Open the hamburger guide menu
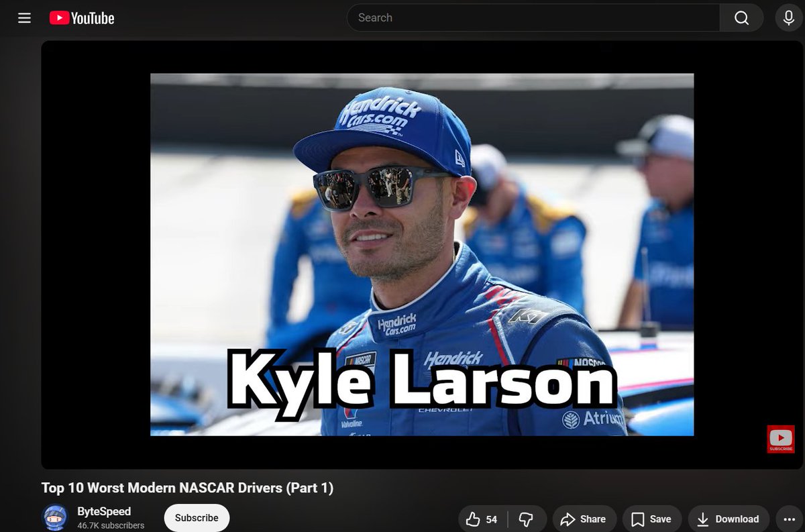Viewport: 805px width, 532px height. point(25,18)
